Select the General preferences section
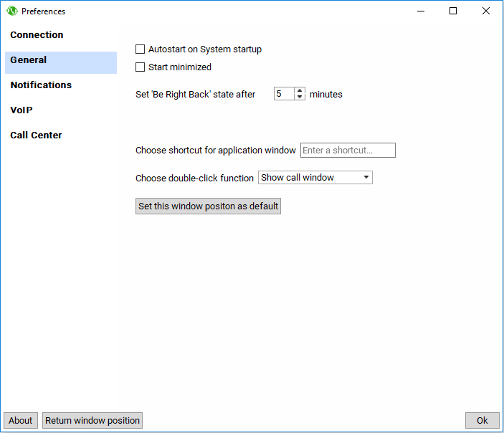Screen dimensions: 504x433 pos(29,60)
